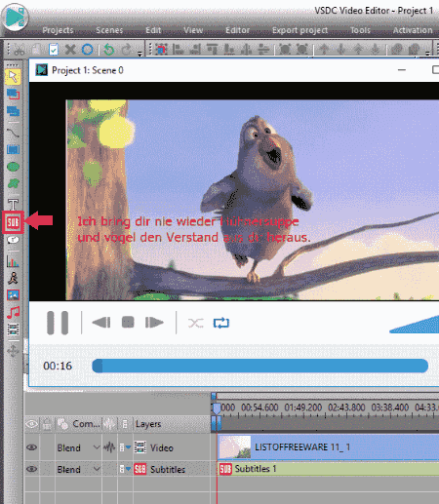Step to the next frame
The width and height of the screenshot is (439, 504).
pos(154,323)
